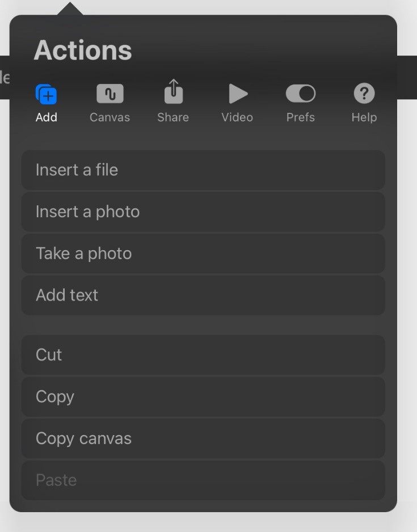The height and width of the screenshot is (532, 417).
Task: Tap Add text option
Action: pyautogui.click(x=203, y=295)
